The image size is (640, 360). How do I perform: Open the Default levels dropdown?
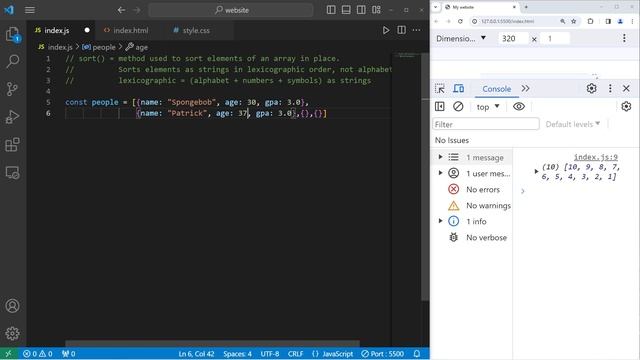click(x=573, y=124)
